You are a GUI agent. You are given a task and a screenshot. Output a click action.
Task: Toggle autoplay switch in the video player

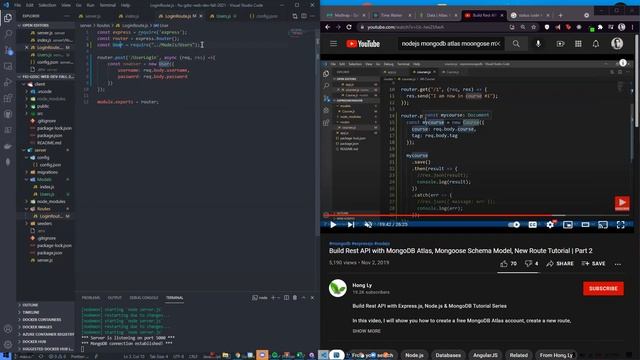[x=514, y=224]
